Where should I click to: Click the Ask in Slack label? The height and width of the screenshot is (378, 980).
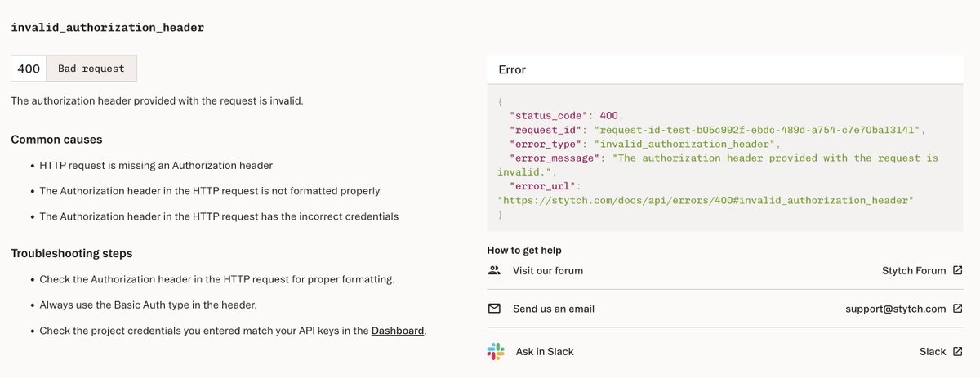545,351
